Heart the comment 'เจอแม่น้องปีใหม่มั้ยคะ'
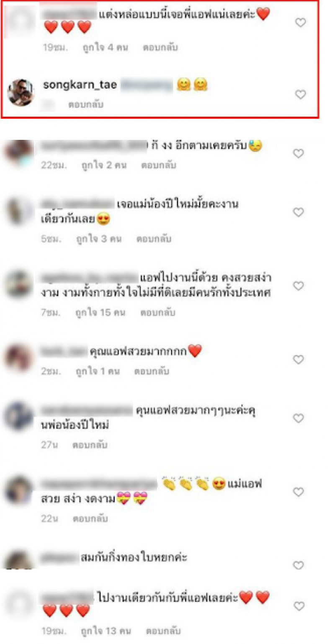Viewport: 335px width, 644px height. click(x=298, y=212)
